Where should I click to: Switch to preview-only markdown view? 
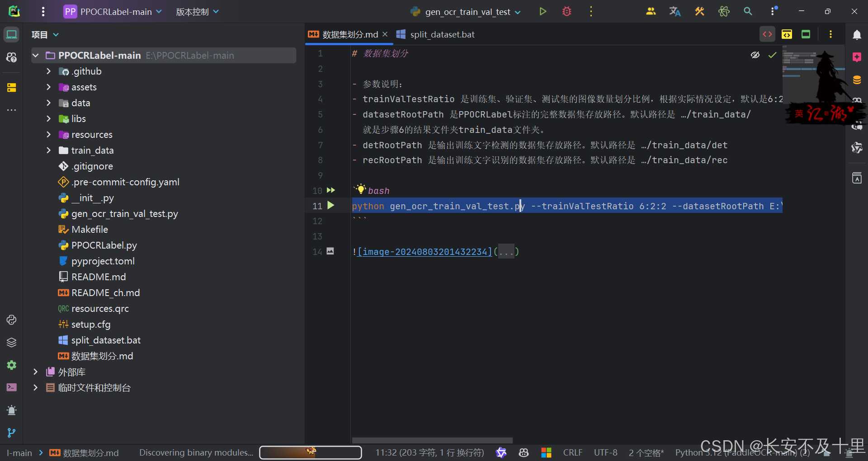pos(806,34)
